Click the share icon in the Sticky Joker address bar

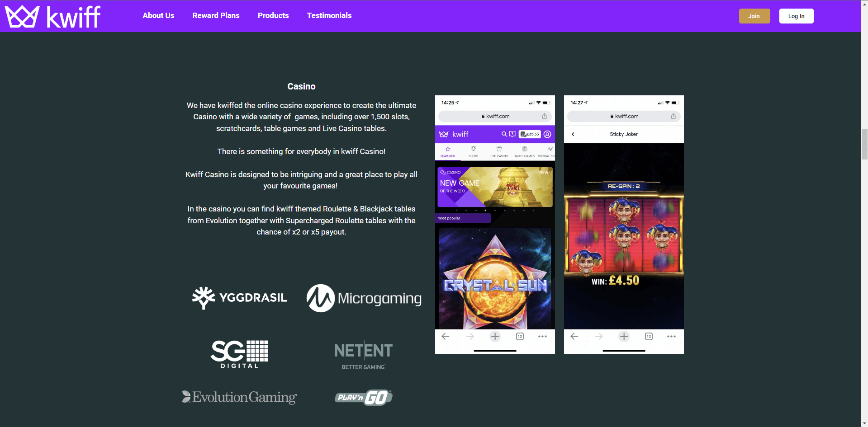click(674, 116)
